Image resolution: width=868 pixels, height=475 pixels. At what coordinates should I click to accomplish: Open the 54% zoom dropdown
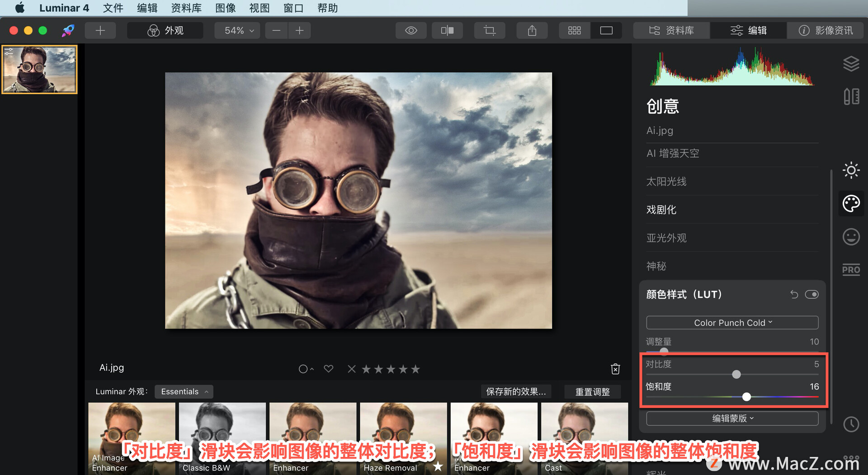pyautogui.click(x=237, y=30)
